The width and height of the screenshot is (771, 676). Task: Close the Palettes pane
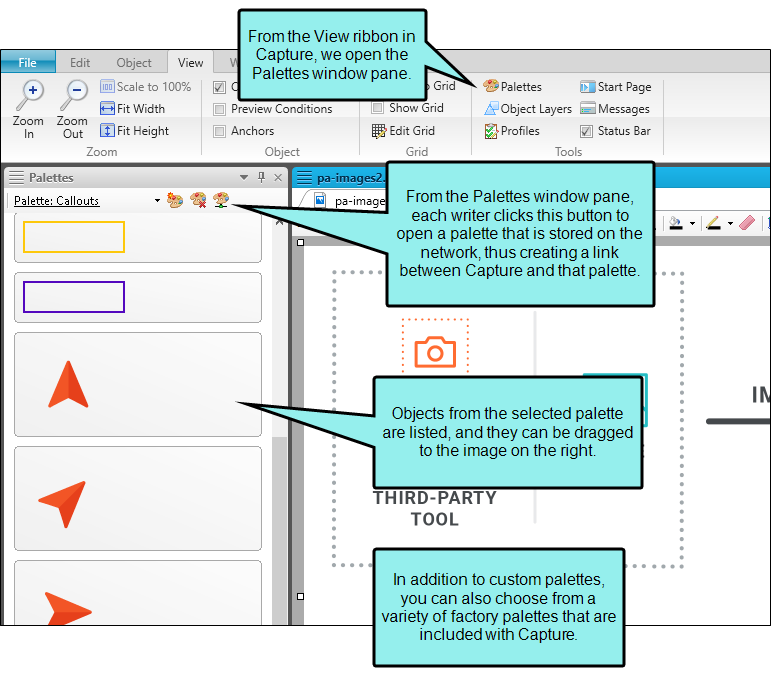(x=278, y=177)
